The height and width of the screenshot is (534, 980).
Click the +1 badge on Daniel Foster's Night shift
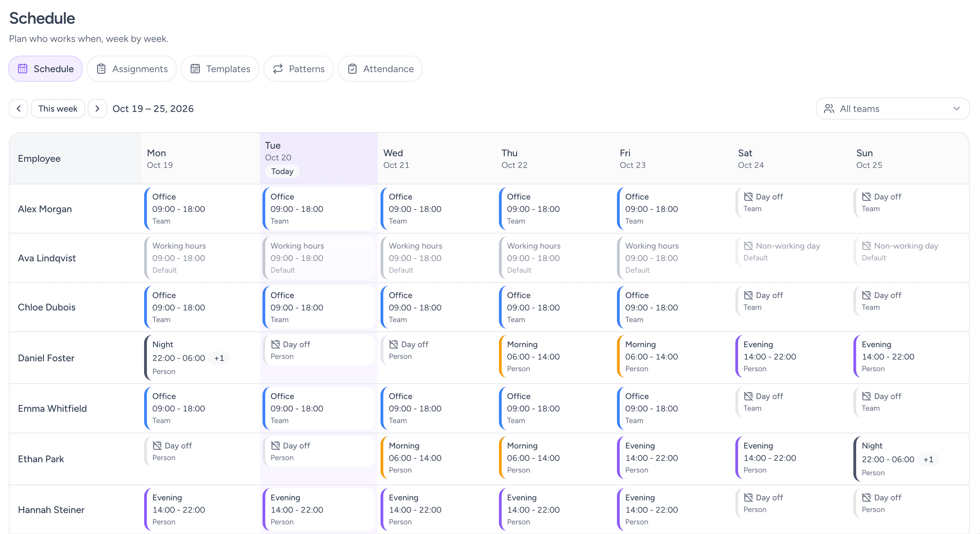(x=219, y=358)
